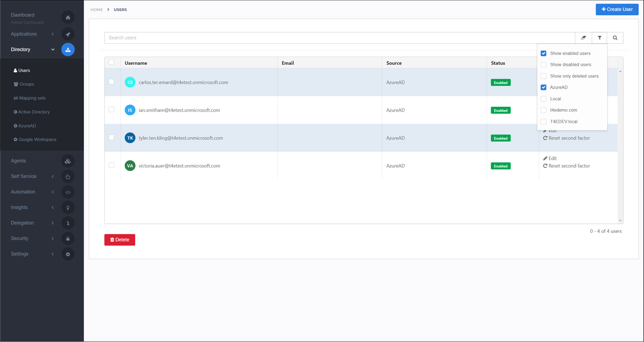Open Dashboard from the sidebar label
The image size is (644, 342).
22,15
